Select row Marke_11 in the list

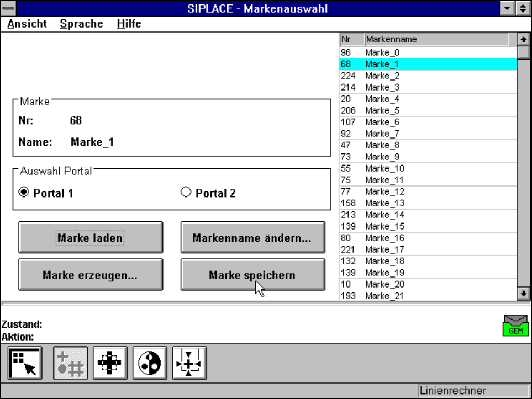pos(428,180)
